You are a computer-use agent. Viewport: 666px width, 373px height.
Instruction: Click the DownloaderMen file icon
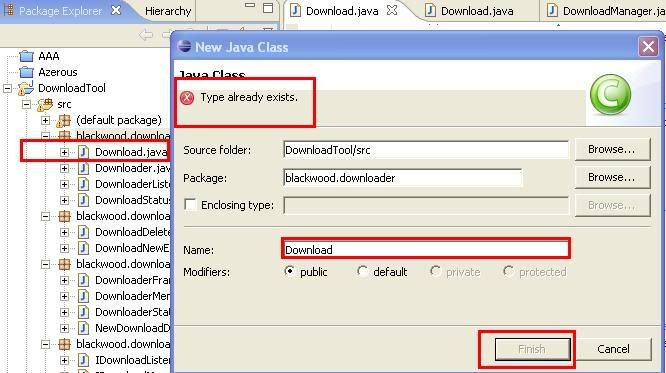pyautogui.click(x=84, y=296)
